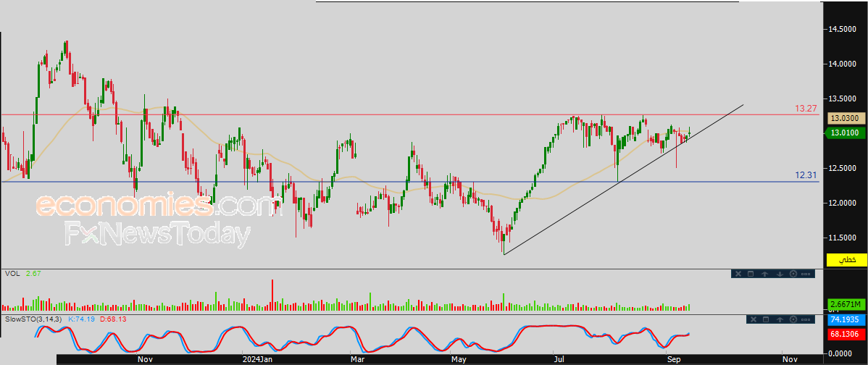Close the SlowSTO indicator panel
This screenshot has width=868, height=365.
tap(752, 319)
